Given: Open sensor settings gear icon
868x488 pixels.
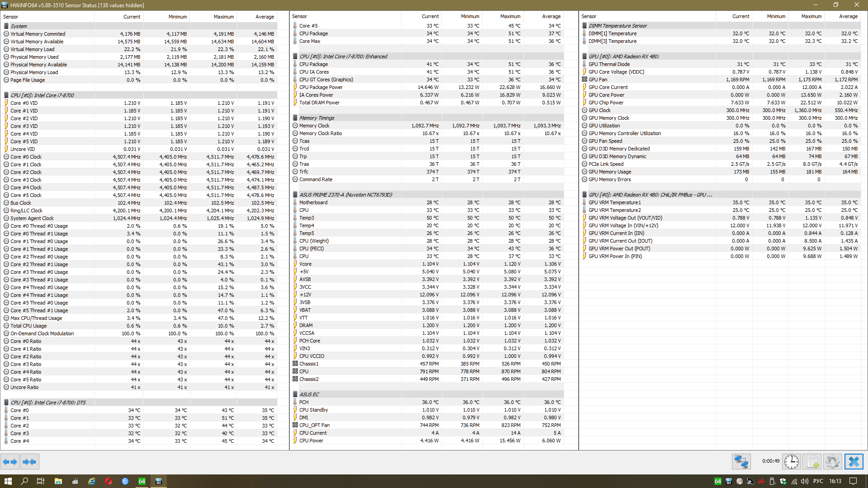Looking at the screenshot, I should click(832, 462).
